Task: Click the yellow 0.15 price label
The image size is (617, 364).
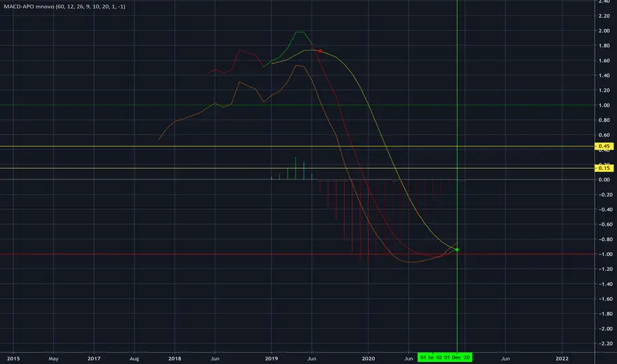Action: tap(604, 168)
